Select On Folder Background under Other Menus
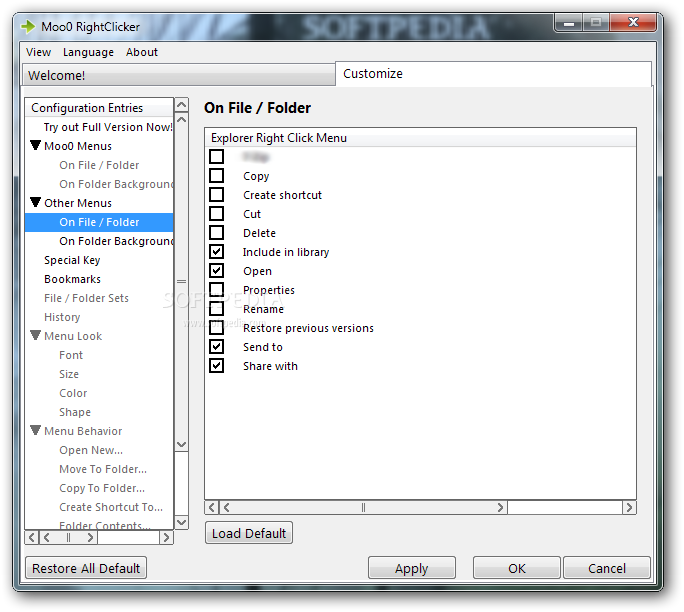684x612 pixels. coord(116,241)
